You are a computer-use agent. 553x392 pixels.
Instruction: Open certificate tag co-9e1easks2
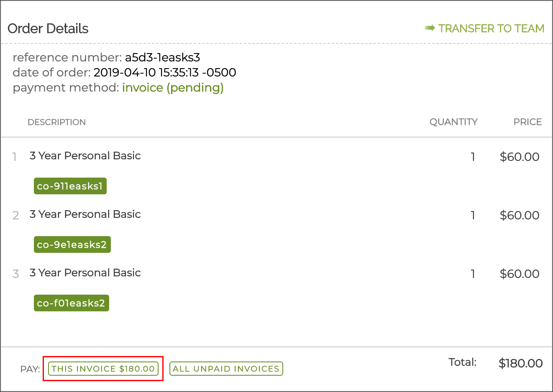72,245
